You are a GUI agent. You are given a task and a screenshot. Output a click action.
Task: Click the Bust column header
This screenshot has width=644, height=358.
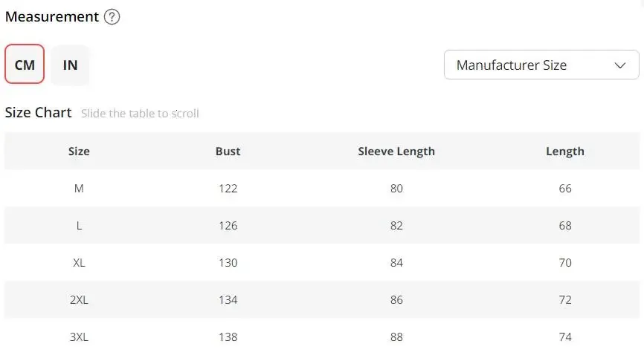228,151
